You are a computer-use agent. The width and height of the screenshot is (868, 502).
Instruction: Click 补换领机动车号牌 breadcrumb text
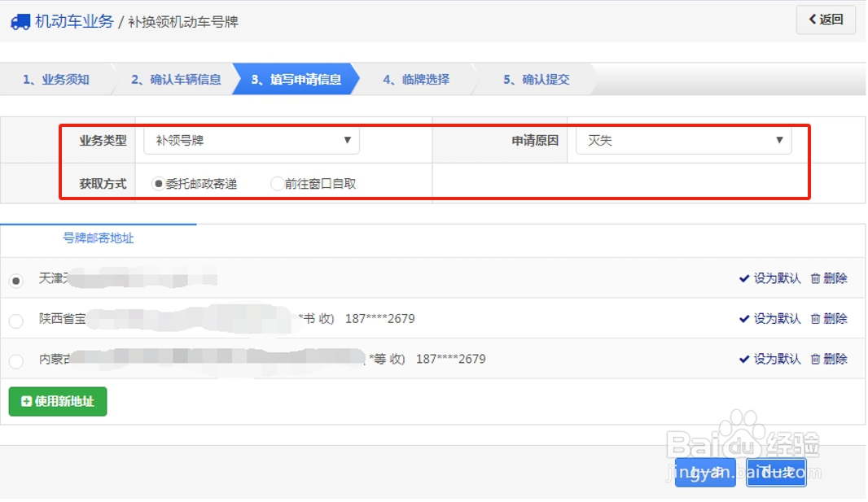tap(183, 22)
